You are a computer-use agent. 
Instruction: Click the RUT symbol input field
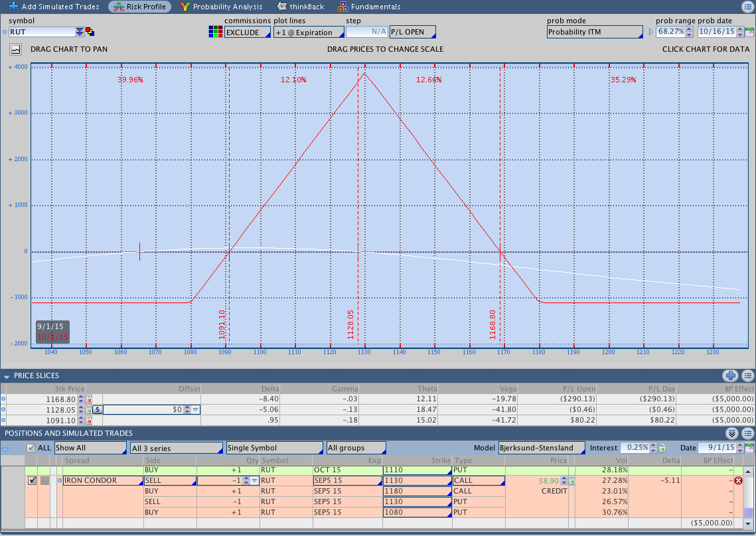pos(42,32)
